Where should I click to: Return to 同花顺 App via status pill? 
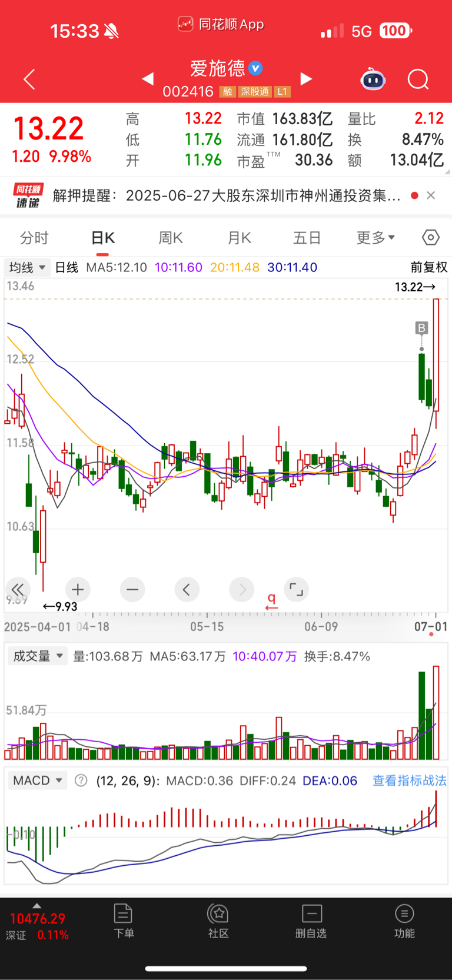click(221, 24)
